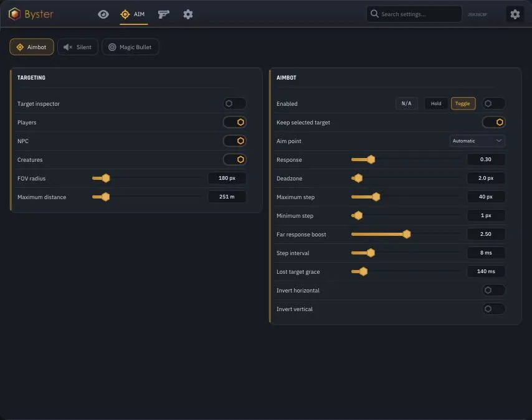Choose the Hold activation mode button
Screen dimensions: 532x420
(436, 104)
